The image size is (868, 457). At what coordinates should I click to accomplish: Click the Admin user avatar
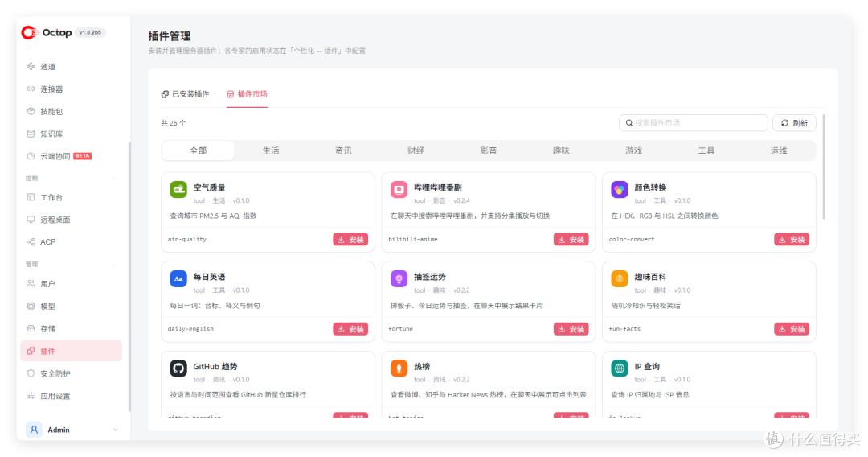point(35,430)
